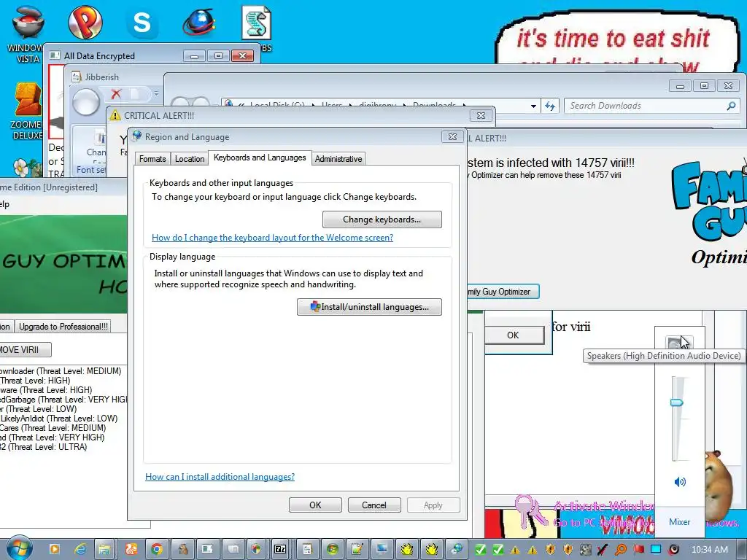The height and width of the screenshot is (560, 747).
Task: Click the red checkmark tray icon
Action: click(603, 550)
